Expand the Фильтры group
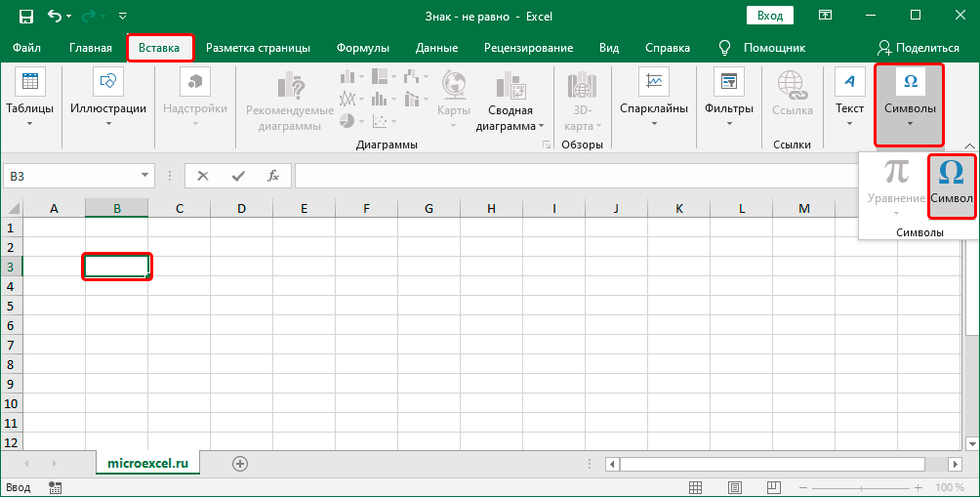This screenshot has width=980, height=497. 729,99
